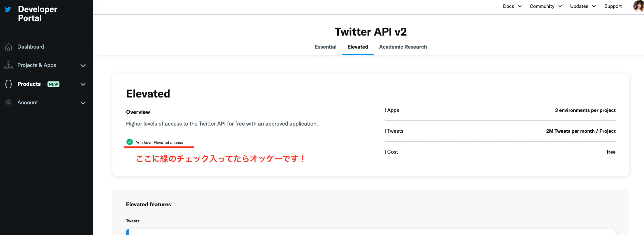Screen dimensions: 644x235
Task: Select the Elevated tab
Action: 358,47
